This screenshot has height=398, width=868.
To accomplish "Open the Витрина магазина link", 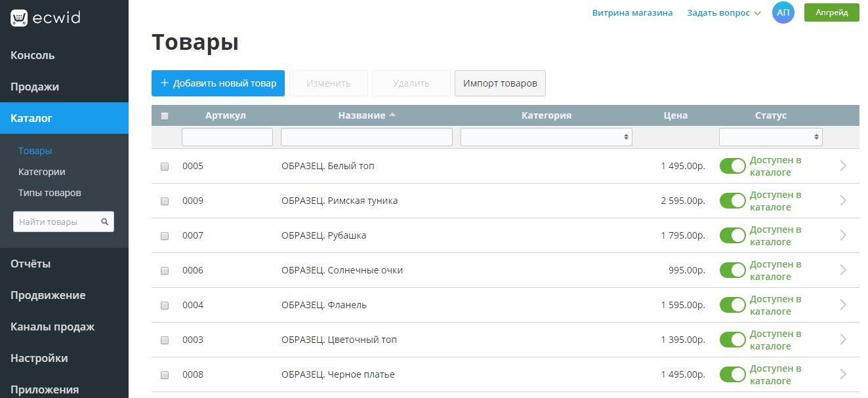I will tap(632, 12).
